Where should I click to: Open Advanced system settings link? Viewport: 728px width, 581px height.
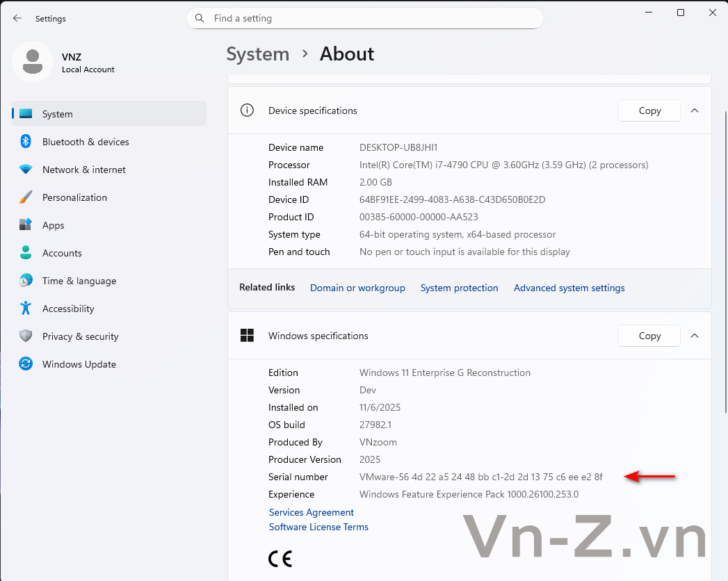click(x=569, y=288)
